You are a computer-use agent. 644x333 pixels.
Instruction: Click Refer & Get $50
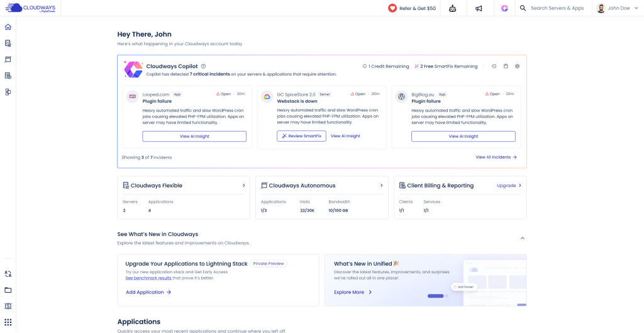click(418, 8)
